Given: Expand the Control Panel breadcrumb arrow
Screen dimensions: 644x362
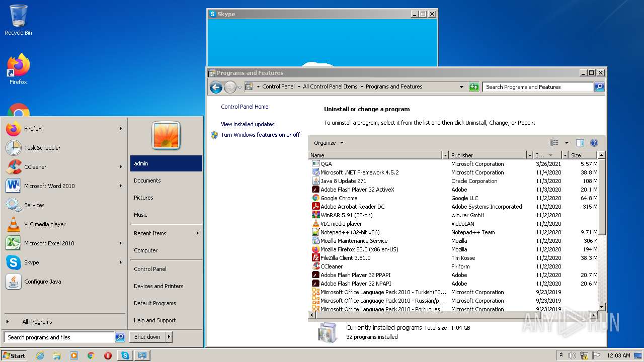Looking at the screenshot, I should pos(299,87).
